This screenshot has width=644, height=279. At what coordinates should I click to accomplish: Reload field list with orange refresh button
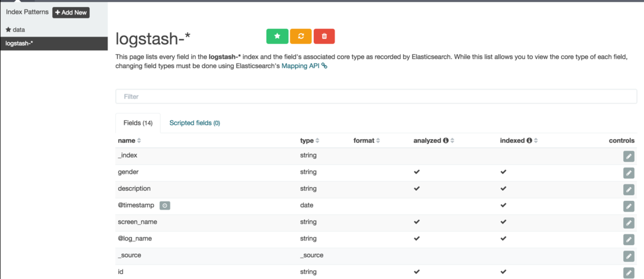301,36
